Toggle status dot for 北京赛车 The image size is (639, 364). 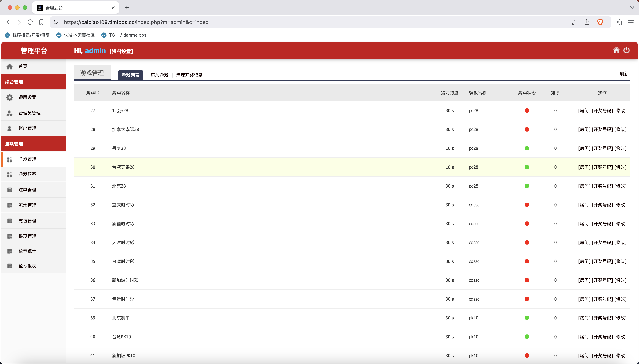[x=527, y=318]
